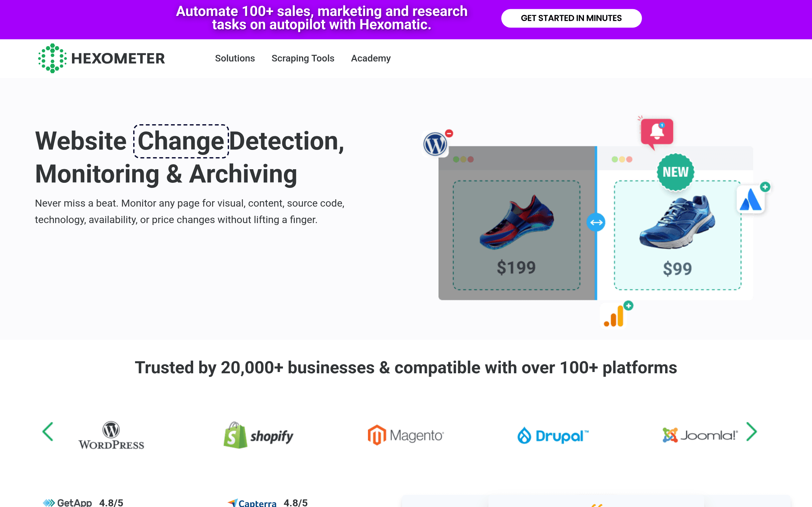Click the $199 red shoe image
812x507 pixels.
[x=517, y=222]
